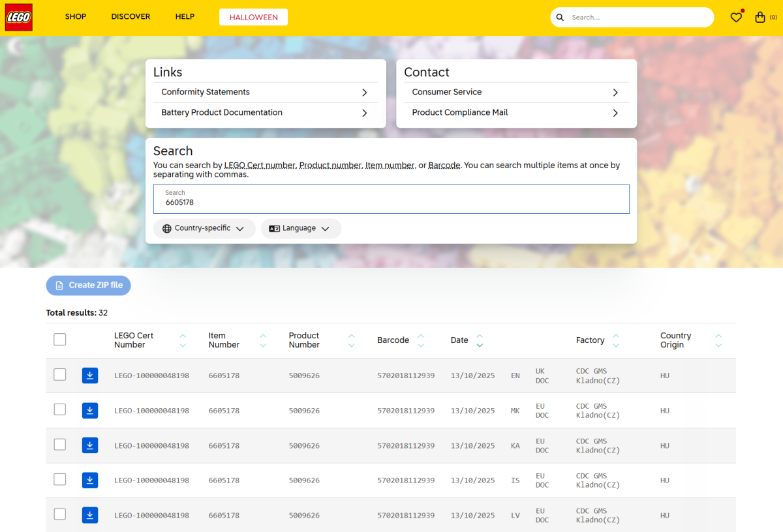The height and width of the screenshot is (532, 783).
Task: Open the HALLOWEEN tab
Action: [253, 18]
